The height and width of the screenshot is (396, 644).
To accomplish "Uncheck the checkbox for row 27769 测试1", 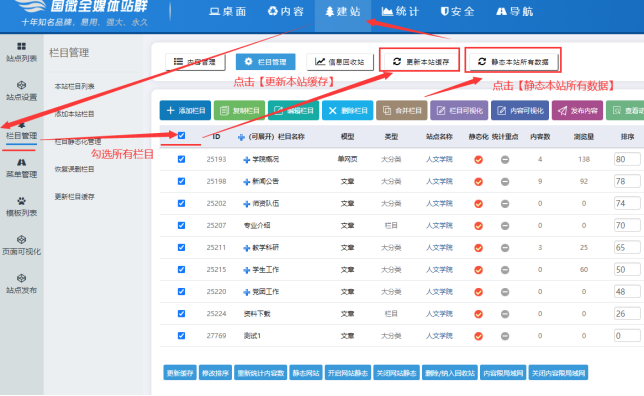I will pos(182,336).
